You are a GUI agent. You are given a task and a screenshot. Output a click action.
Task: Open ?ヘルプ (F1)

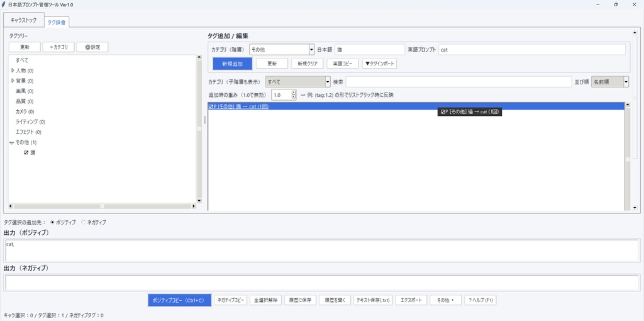[x=480, y=300]
